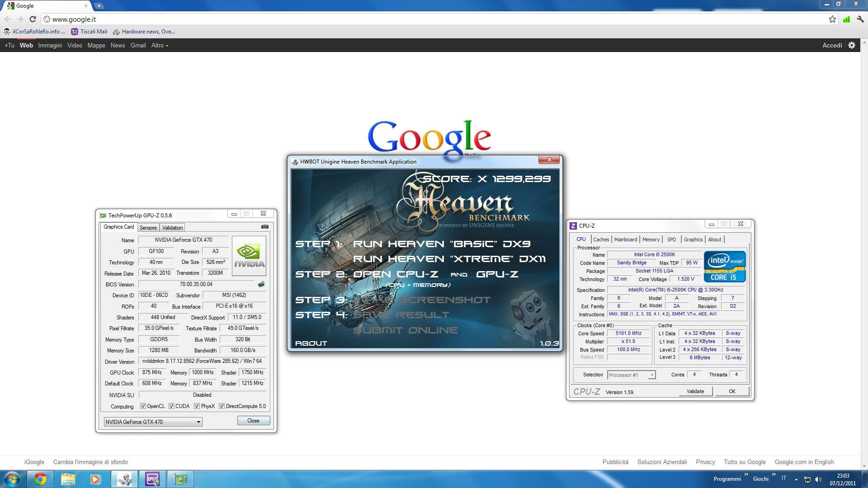The height and width of the screenshot is (488, 868).
Task: Open the Gmail link in Google bar
Action: [138, 45]
